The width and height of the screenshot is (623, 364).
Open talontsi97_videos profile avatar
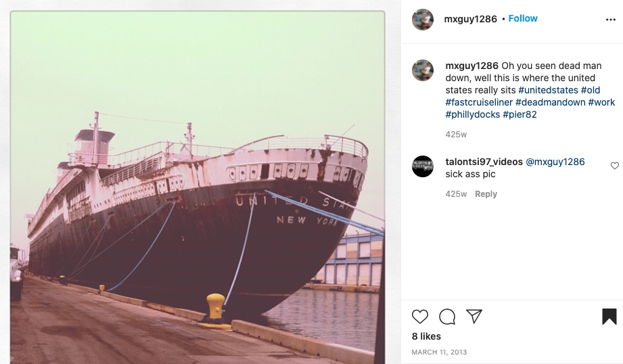[x=423, y=166]
